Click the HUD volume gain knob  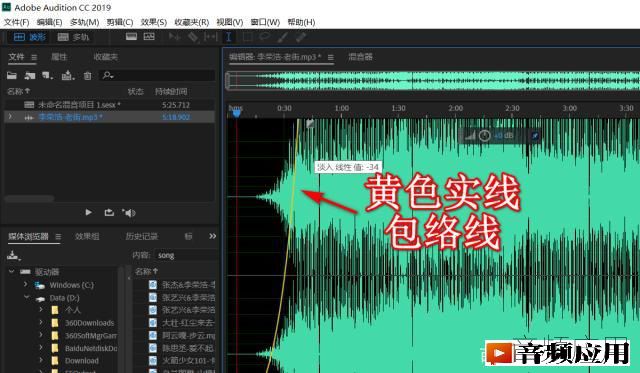484,135
